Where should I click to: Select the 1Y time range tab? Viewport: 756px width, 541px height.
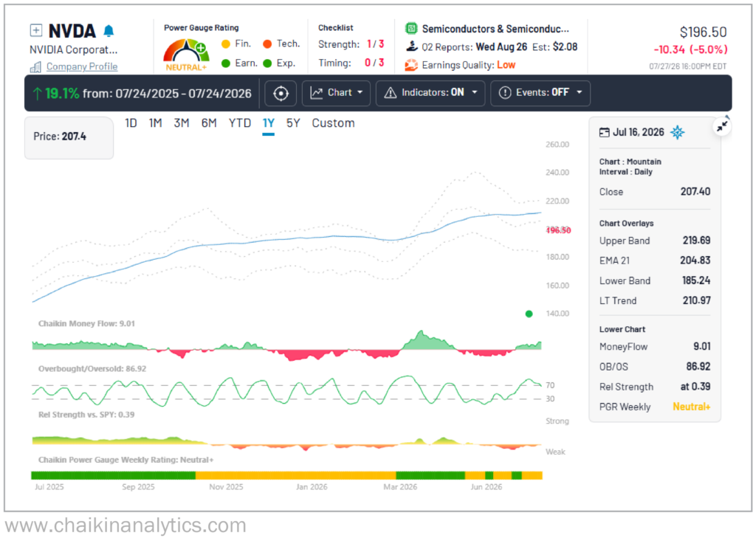[269, 123]
